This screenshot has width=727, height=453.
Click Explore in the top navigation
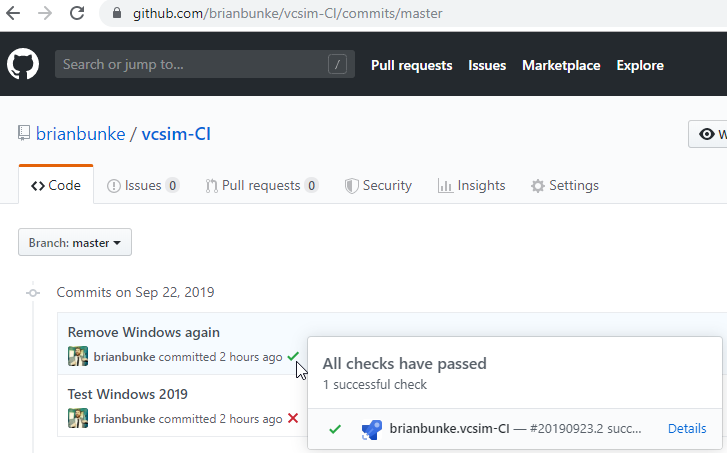click(x=640, y=65)
